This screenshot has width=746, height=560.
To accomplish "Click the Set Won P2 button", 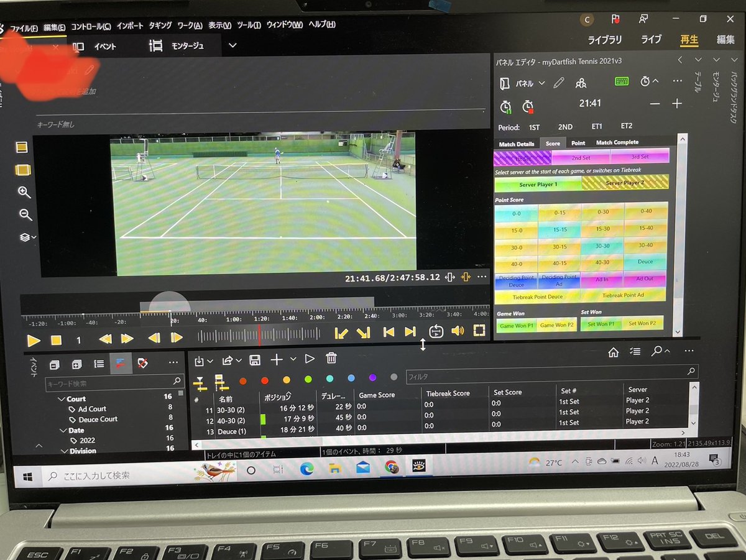I will coord(643,323).
